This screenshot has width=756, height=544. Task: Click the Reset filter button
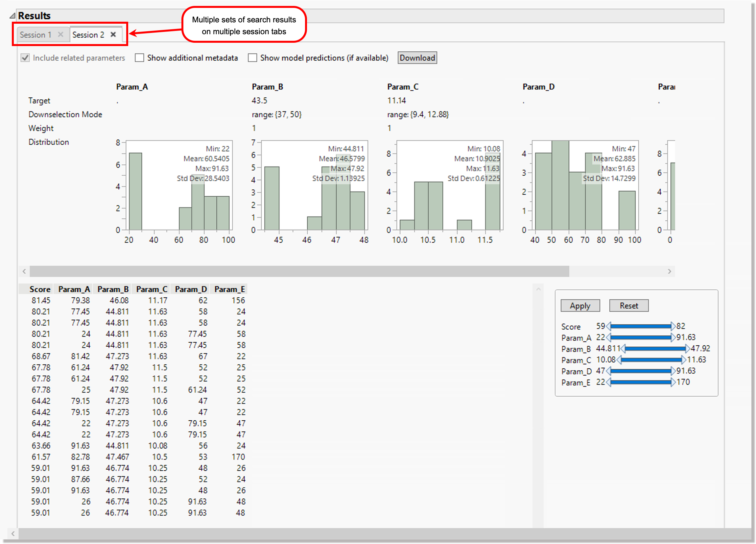point(629,306)
